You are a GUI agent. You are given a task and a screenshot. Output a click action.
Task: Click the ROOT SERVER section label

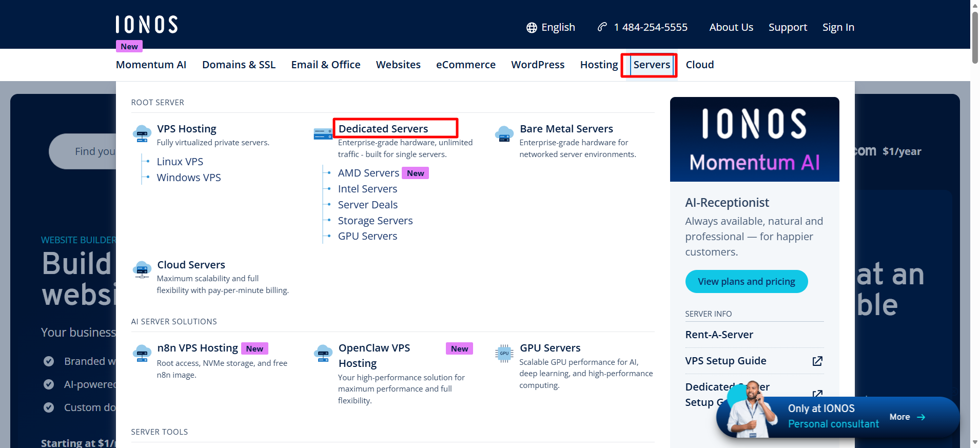pos(158,103)
